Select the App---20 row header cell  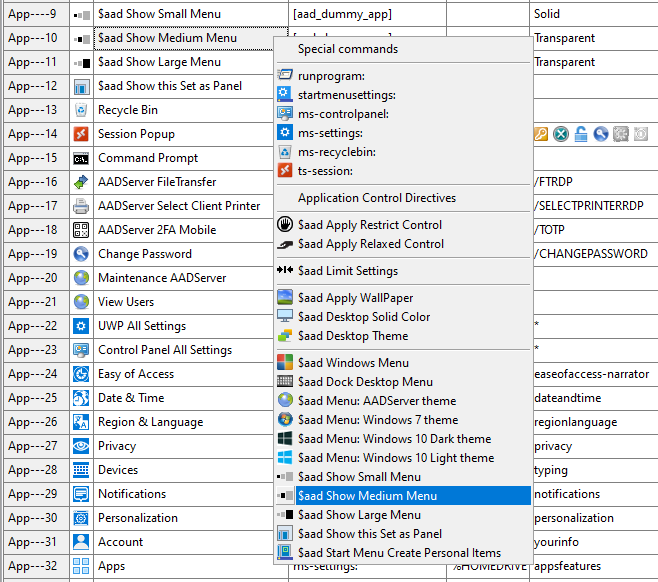point(36,278)
